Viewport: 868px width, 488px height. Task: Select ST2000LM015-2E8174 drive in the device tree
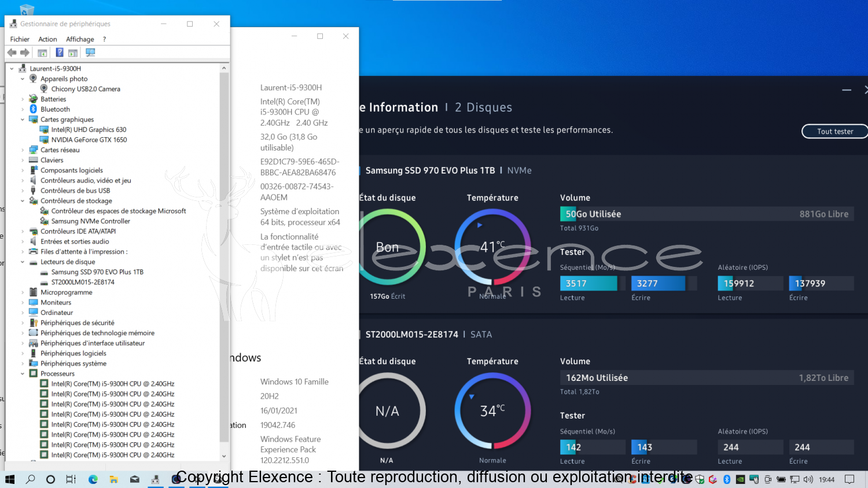coord(83,282)
